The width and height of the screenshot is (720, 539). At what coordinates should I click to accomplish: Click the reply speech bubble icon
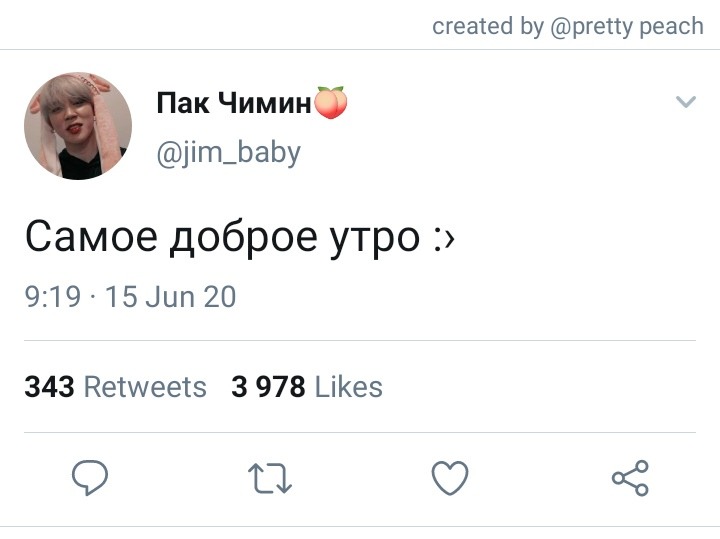(90, 477)
